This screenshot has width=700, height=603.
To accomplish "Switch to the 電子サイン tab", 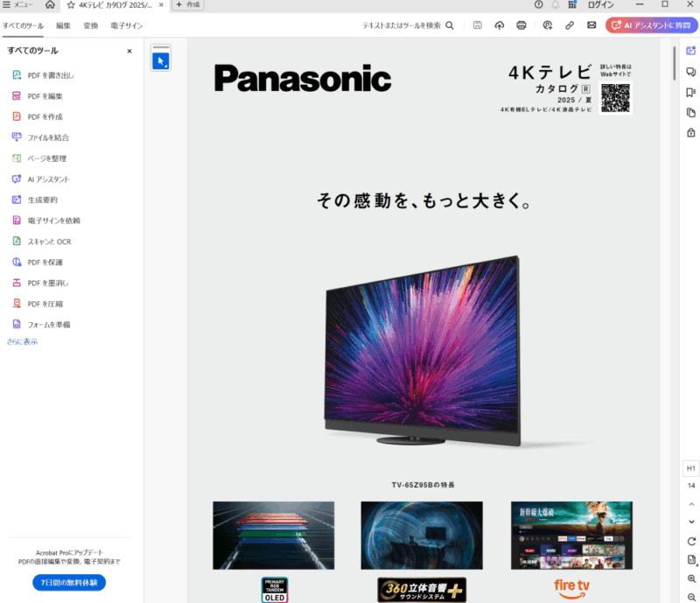I will click(x=126, y=26).
